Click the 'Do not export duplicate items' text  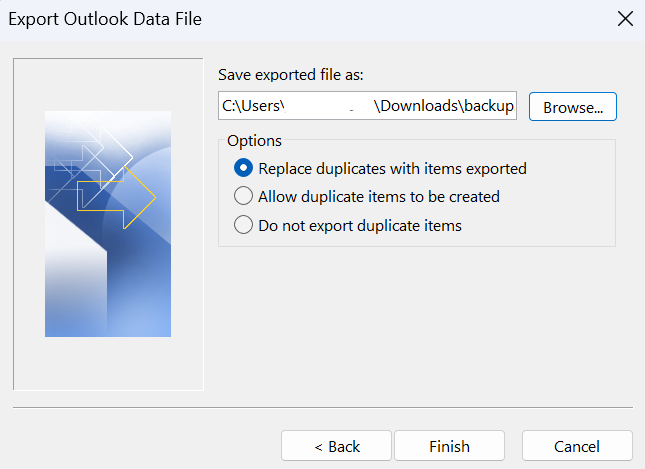pyautogui.click(x=360, y=225)
